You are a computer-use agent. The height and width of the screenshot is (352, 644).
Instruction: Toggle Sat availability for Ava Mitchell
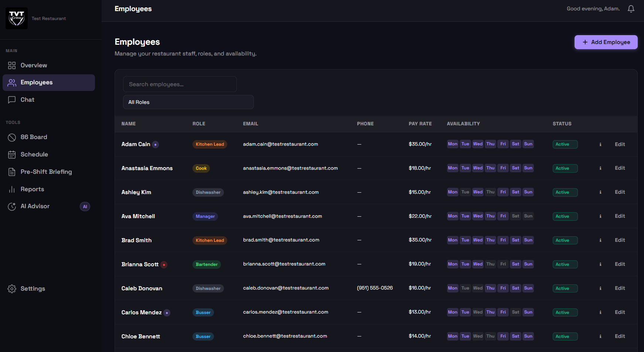coord(515,216)
